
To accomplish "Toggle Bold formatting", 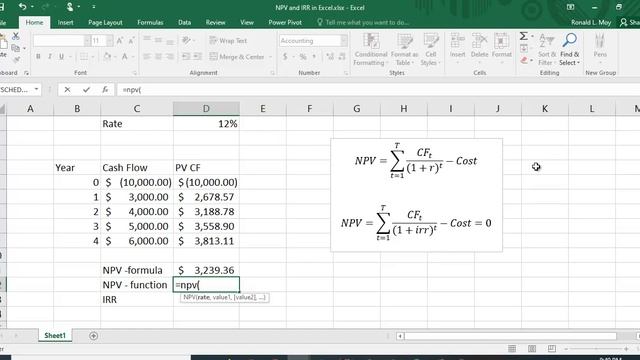I will 38,57.
